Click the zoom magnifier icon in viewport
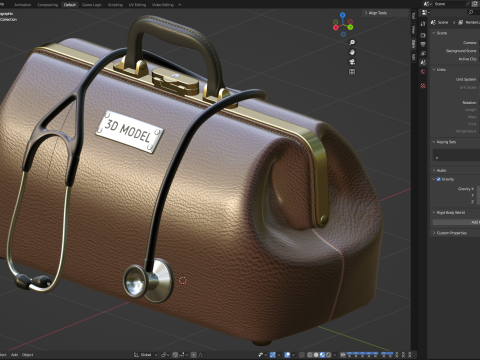The height and width of the screenshot is (360, 480). [352, 42]
